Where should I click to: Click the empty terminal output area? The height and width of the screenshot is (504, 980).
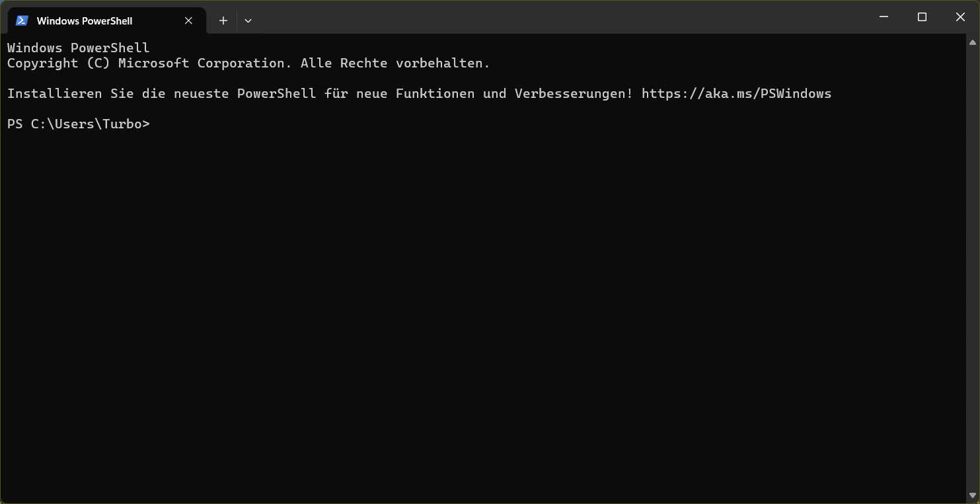point(463,298)
